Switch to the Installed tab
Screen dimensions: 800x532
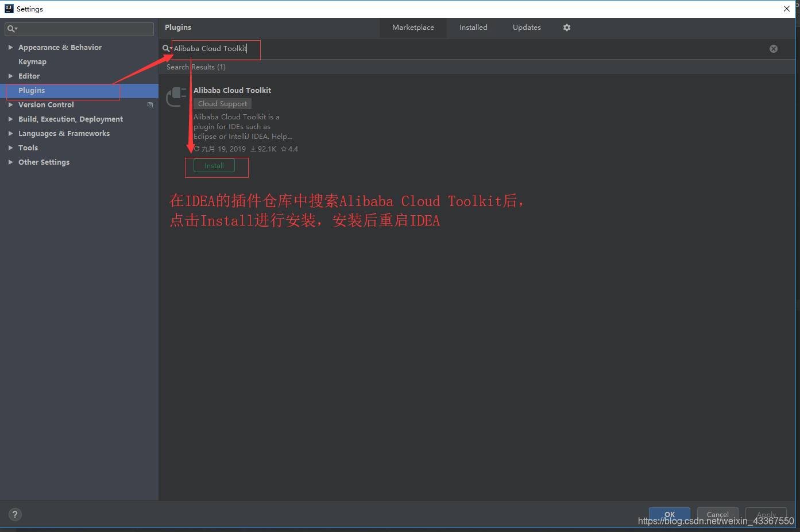pos(473,28)
